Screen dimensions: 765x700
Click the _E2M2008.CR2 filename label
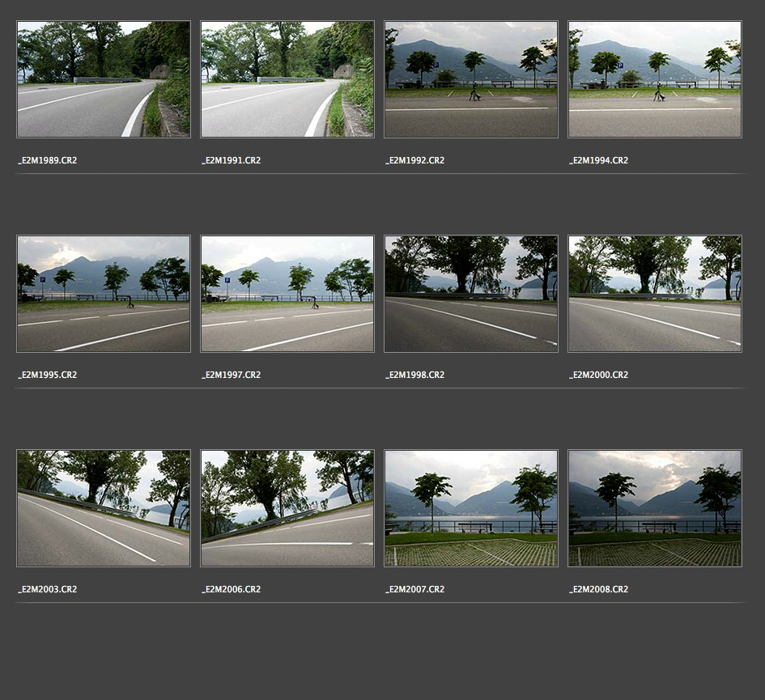click(599, 590)
